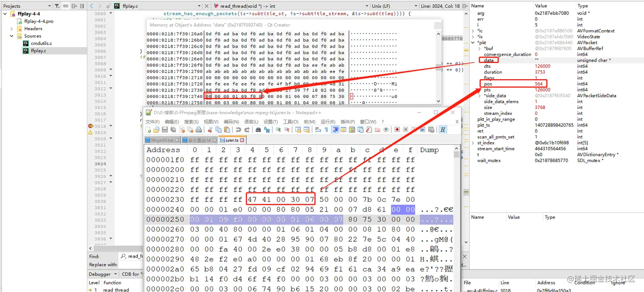Click Notepad++ Replace icon
This screenshot has width=644, height=292.
pyautogui.click(x=267, y=130)
